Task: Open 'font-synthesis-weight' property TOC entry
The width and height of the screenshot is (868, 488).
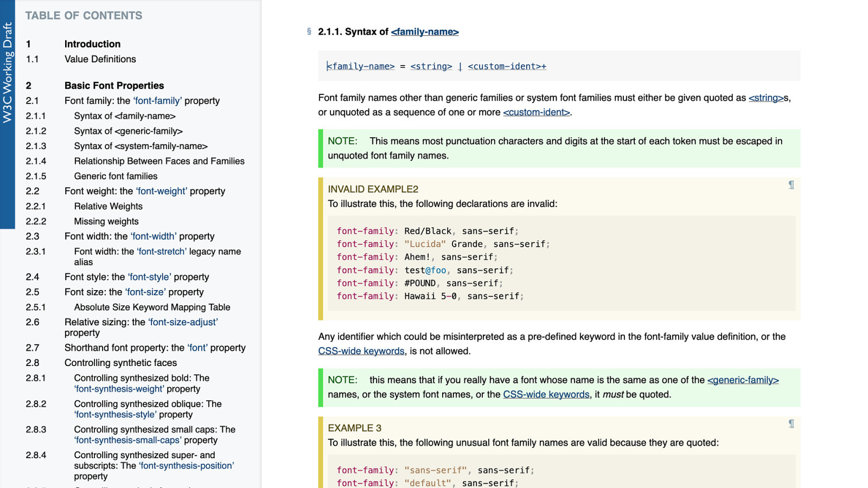Action: 142,383
